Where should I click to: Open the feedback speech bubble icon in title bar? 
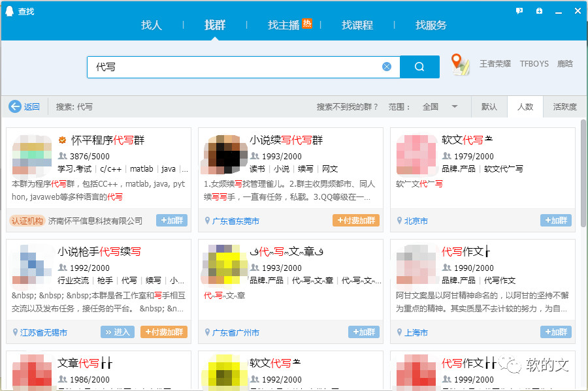[x=519, y=11]
